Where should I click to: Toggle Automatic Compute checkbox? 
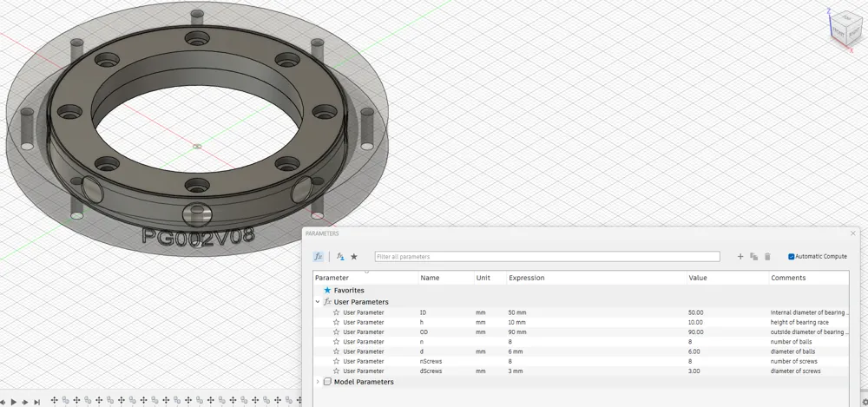(791, 256)
